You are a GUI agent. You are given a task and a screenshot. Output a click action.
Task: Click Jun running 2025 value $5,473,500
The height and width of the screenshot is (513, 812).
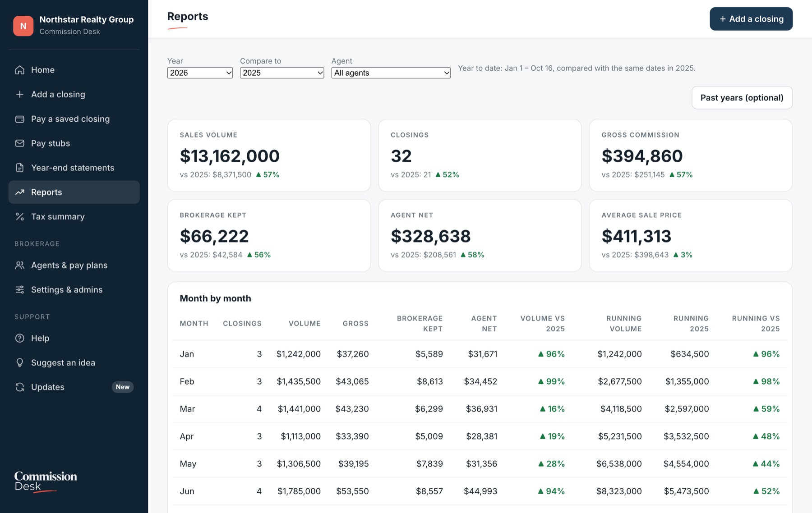[686, 491]
